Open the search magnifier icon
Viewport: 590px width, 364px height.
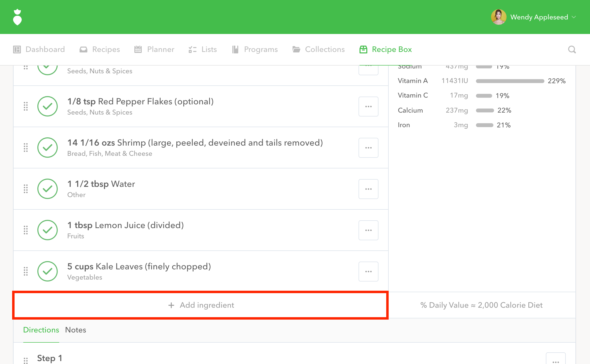click(572, 50)
